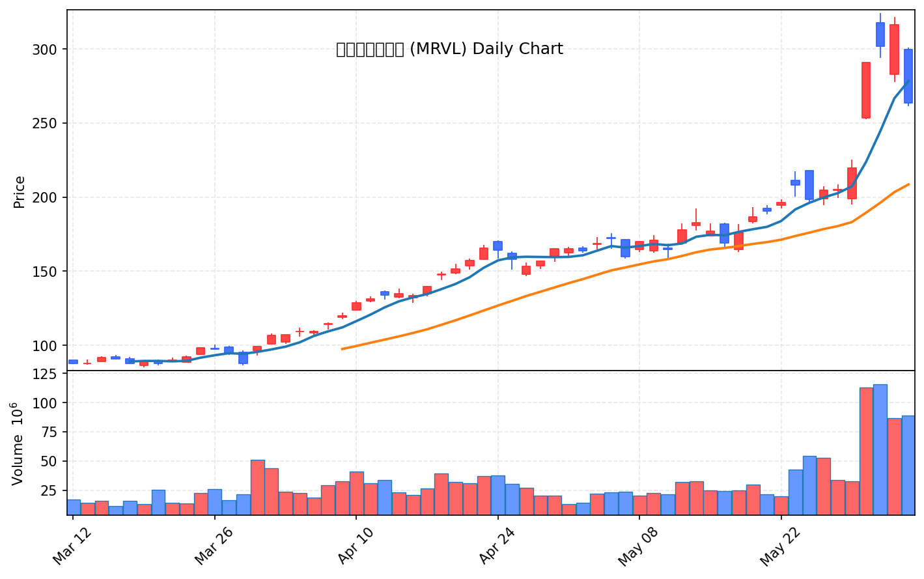Click the "Price" y-axis label
Image resolution: width=924 pixels, height=579 pixels.
coord(20,191)
